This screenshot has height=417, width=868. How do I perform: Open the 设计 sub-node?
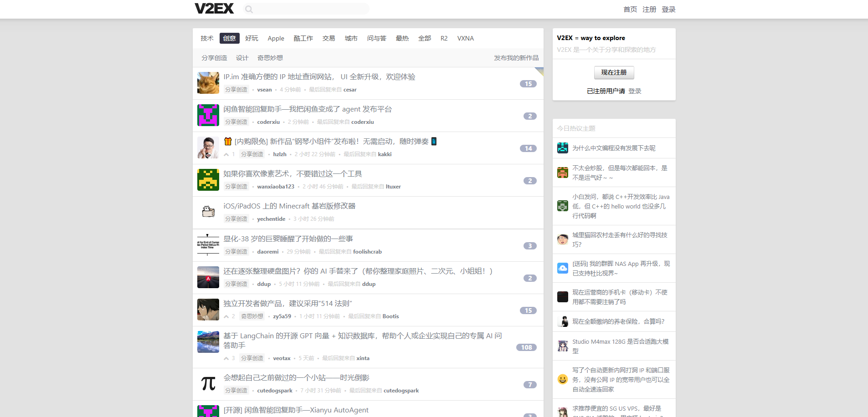242,58
